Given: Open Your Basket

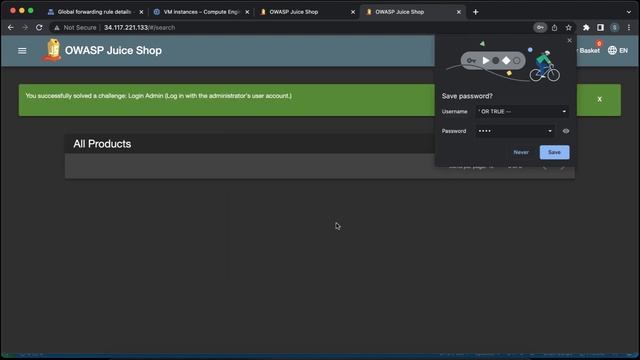Looking at the screenshot, I should pyautogui.click(x=589, y=51).
